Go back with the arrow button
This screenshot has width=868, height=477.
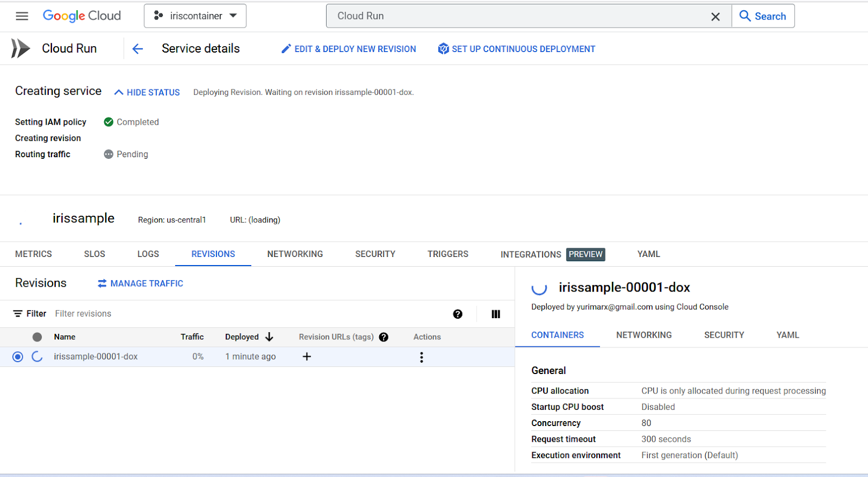(x=138, y=49)
